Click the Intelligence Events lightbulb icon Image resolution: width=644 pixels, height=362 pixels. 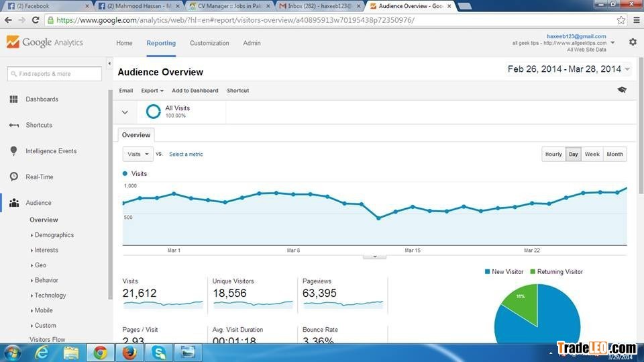pyautogui.click(x=13, y=151)
